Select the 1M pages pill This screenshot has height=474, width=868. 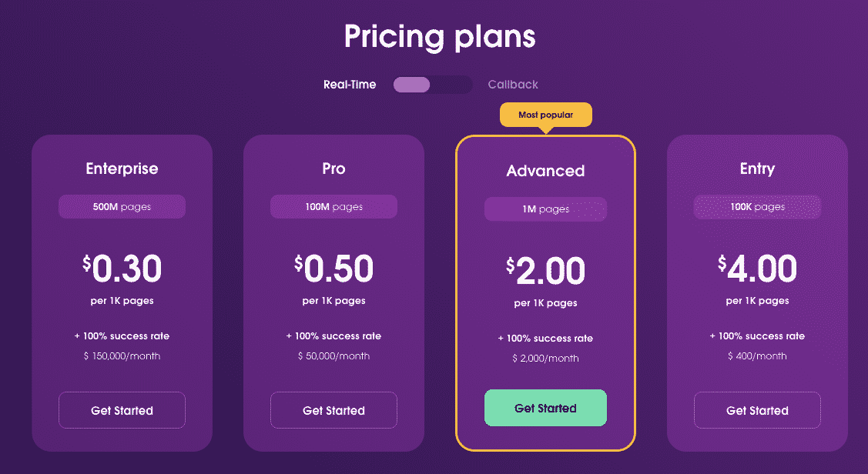pyautogui.click(x=545, y=209)
